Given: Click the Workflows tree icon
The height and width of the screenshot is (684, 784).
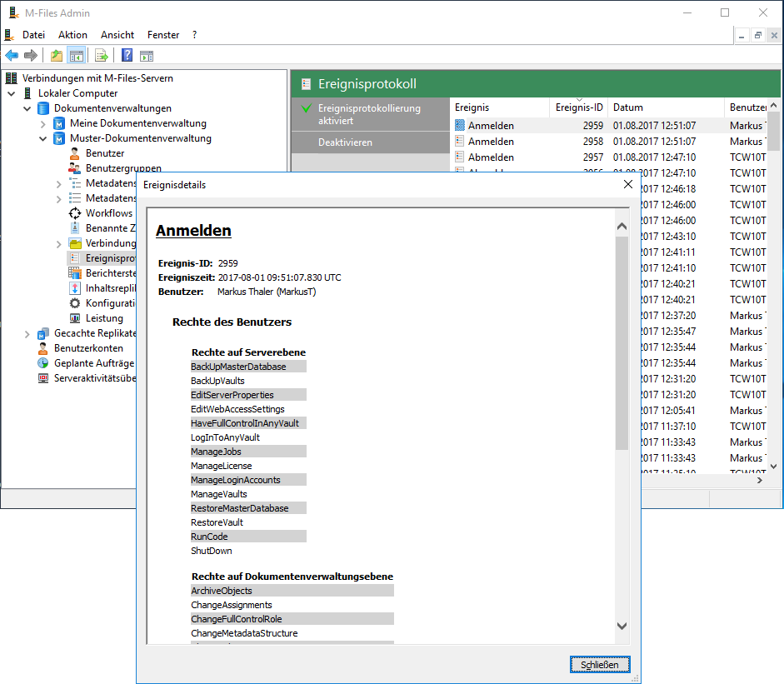Looking at the screenshot, I should [x=74, y=213].
